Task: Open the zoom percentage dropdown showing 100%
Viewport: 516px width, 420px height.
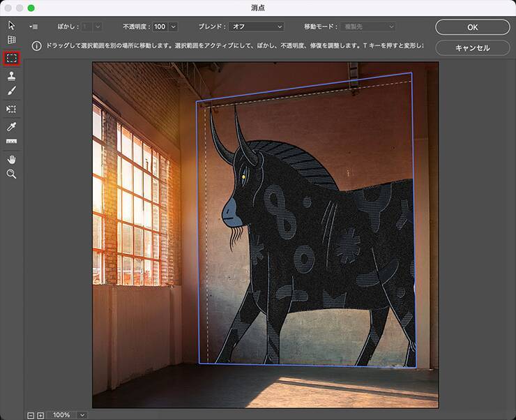Action: 82,415
